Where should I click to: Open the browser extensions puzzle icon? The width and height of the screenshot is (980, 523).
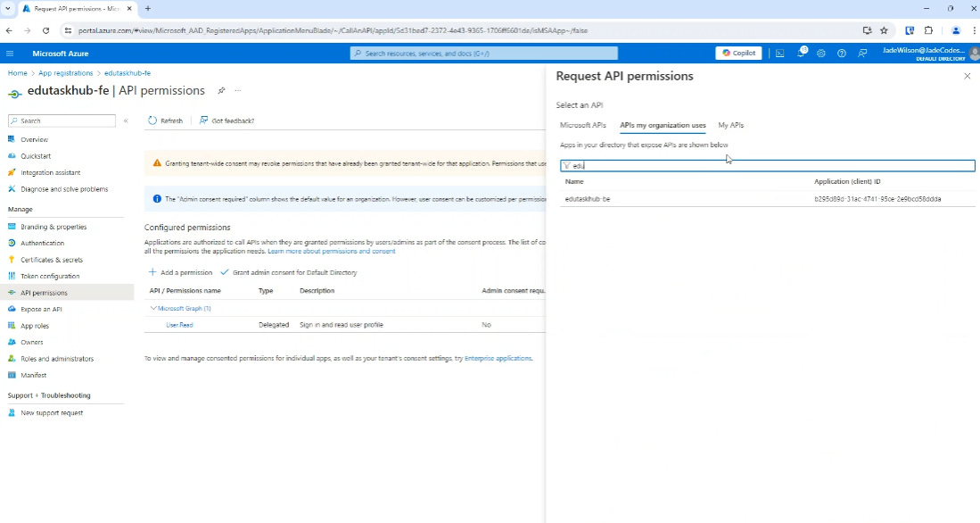(929, 30)
